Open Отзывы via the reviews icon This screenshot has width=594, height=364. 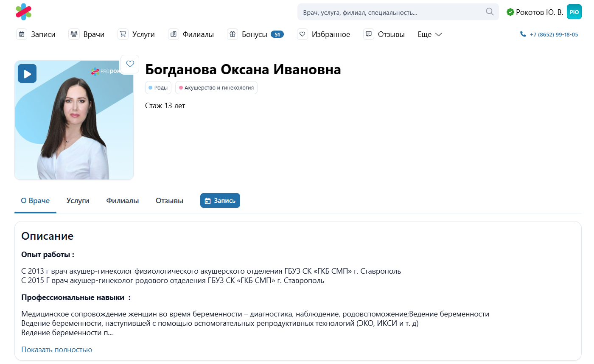click(x=369, y=34)
